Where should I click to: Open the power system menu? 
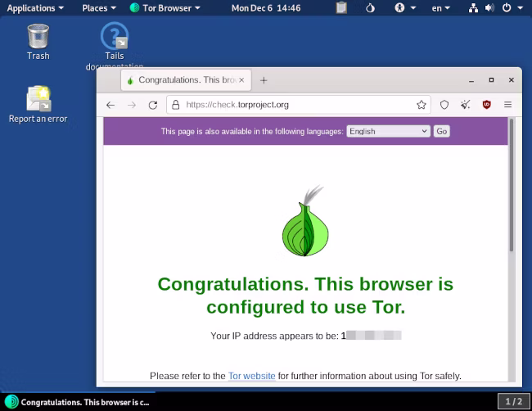512,8
